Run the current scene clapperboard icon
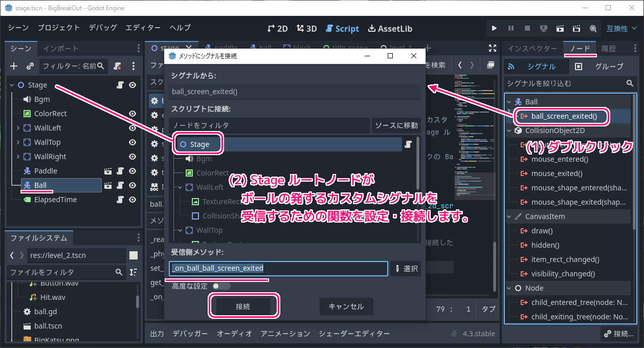644x348 pixels. click(560, 29)
